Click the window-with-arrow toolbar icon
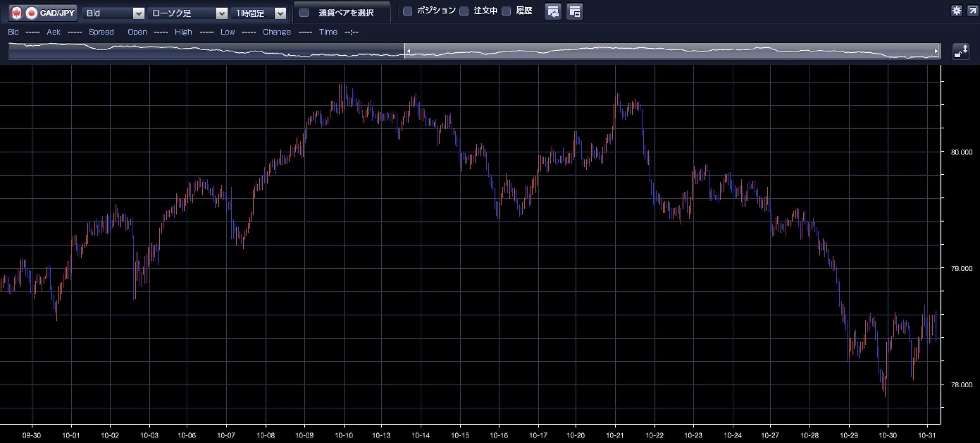The height and width of the screenshot is (443, 980). pos(553,11)
